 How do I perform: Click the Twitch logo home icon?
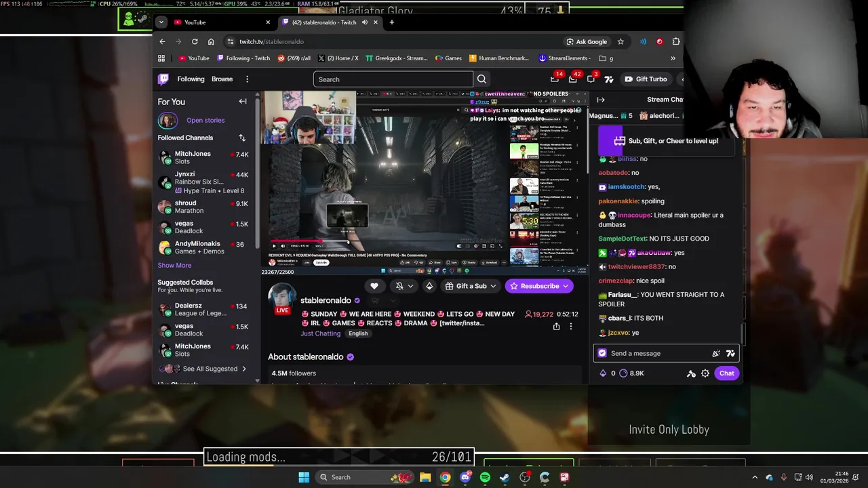(163, 79)
